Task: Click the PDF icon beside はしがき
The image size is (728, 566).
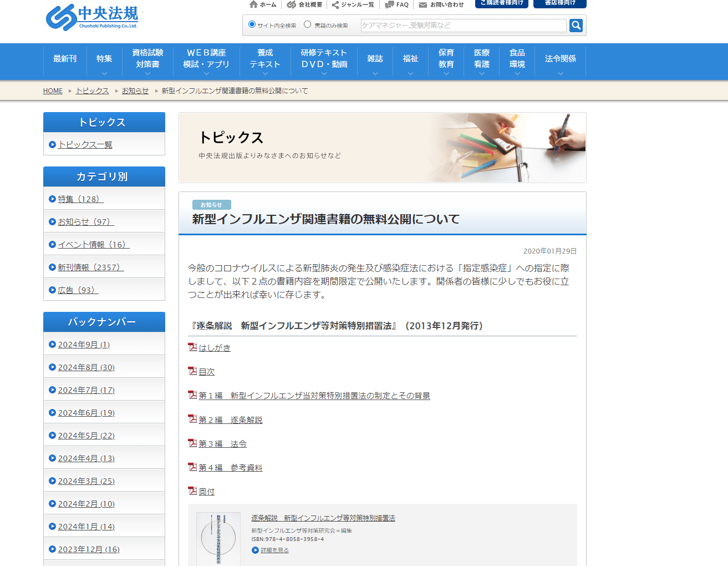Action: pos(192,347)
